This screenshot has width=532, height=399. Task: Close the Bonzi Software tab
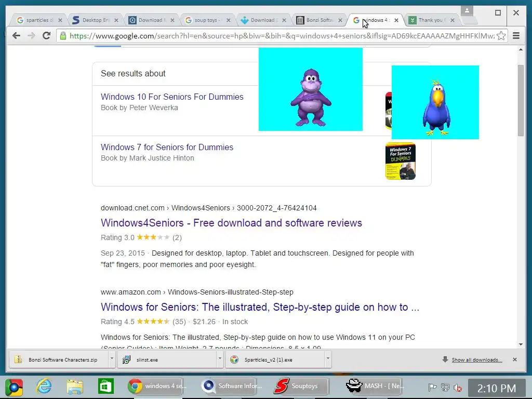click(x=340, y=20)
